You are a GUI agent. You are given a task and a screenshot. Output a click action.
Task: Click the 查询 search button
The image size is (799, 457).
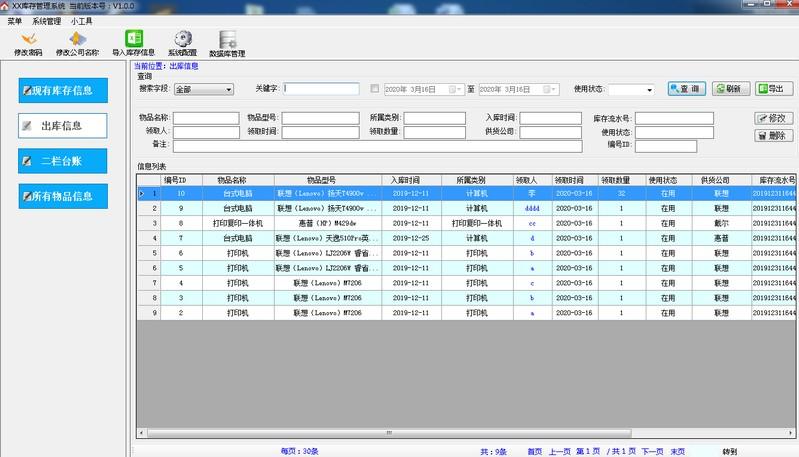coord(686,89)
